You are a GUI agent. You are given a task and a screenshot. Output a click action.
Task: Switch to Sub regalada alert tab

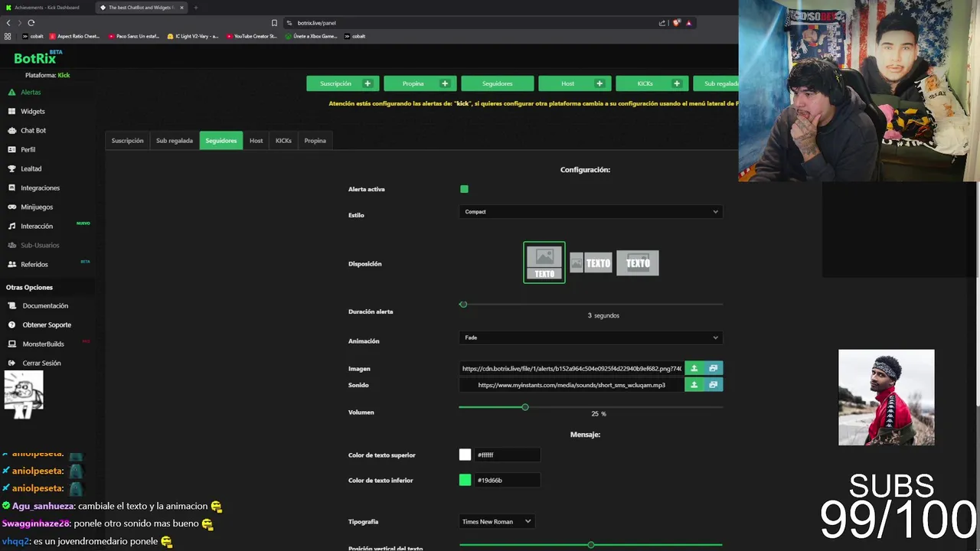[175, 141]
